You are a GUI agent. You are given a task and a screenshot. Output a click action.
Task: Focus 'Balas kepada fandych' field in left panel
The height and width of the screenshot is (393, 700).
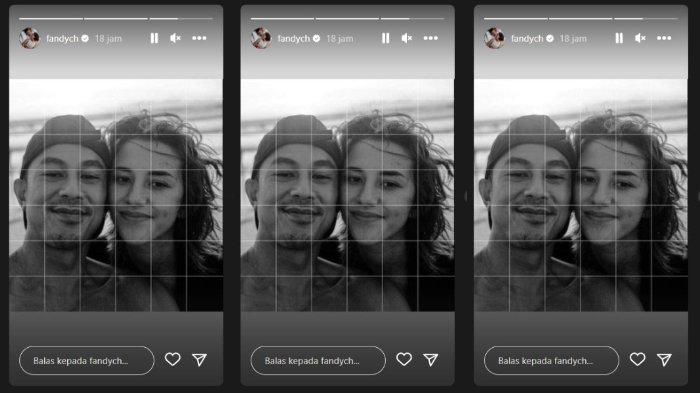click(87, 360)
